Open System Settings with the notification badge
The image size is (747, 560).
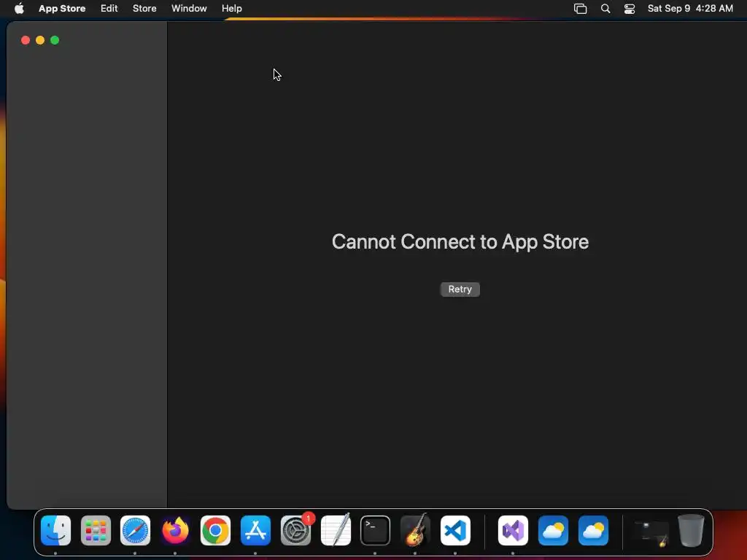296,531
